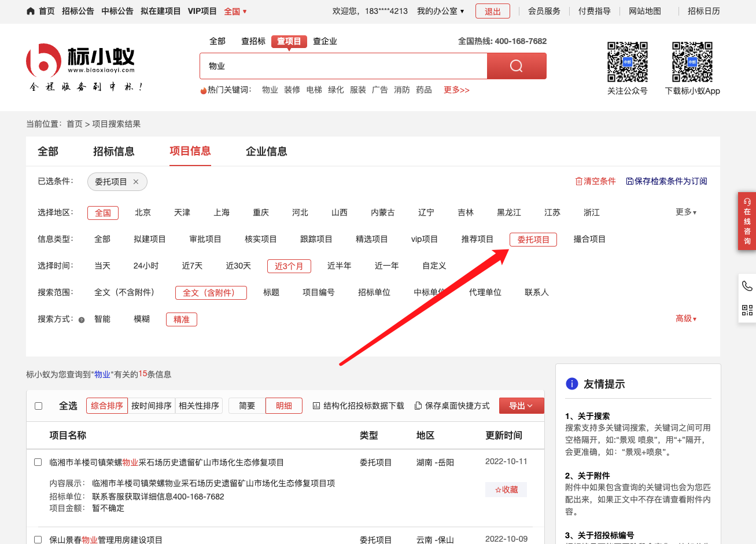Image resolution: width=756 pixels, height=544 pixels.
Task: Open the 导出 export dropdown
Action: tap(521, 406)
